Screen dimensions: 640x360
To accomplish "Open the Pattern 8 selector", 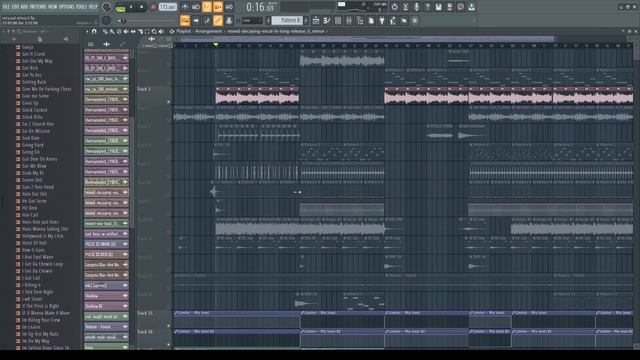I will click(x=287, y=20).
